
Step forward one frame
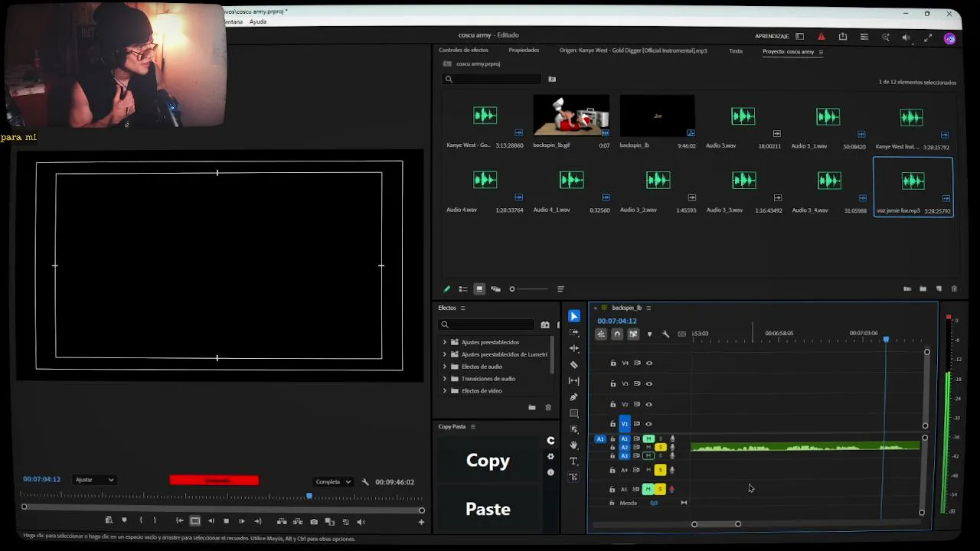(242, 521)
